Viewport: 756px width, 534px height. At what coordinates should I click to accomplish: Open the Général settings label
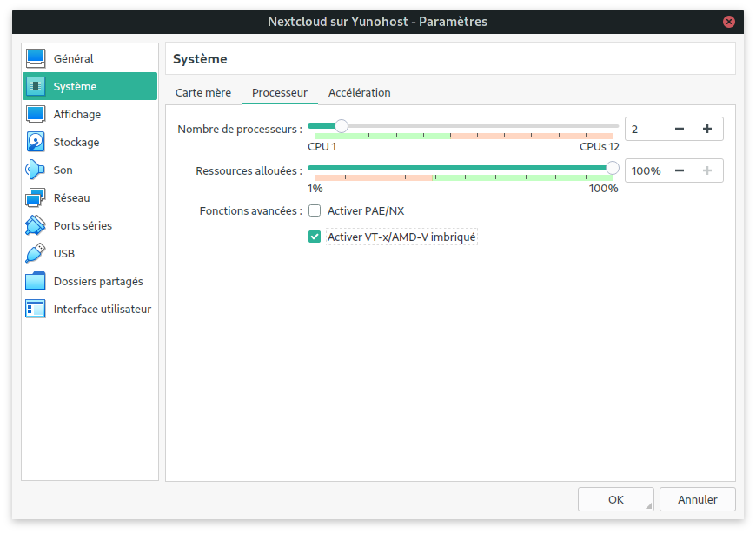tap(73, 59)
